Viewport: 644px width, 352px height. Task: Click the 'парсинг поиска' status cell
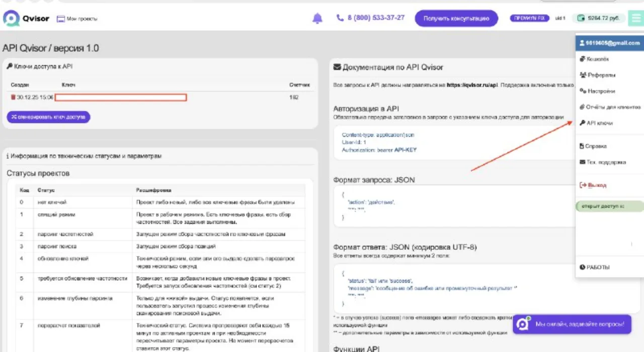pos(56,246)
